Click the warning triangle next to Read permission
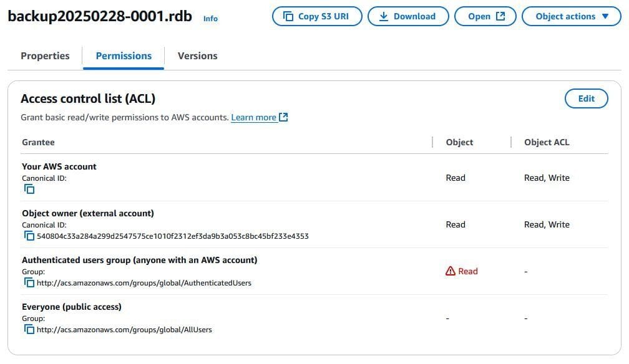629x364 pixels. coord(451,271)
